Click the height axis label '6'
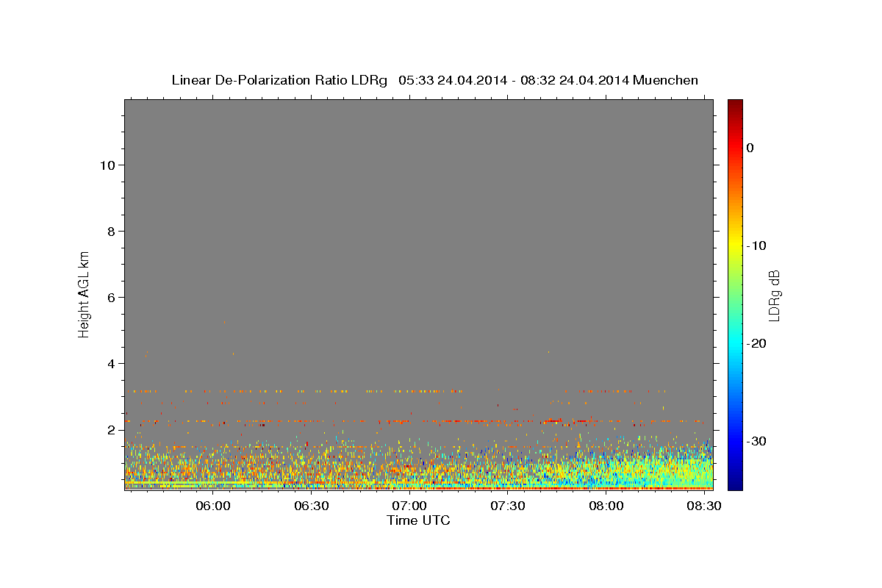 click(110, 297)
